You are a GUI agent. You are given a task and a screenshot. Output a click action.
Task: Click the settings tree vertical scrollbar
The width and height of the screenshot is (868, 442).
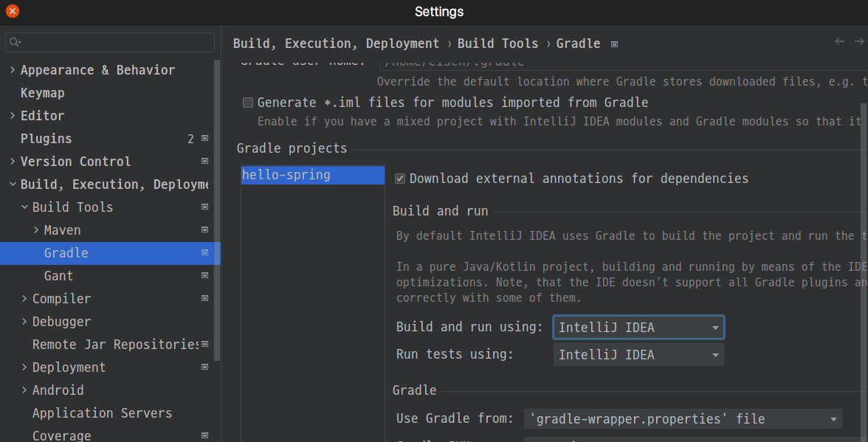coord(218,210)
